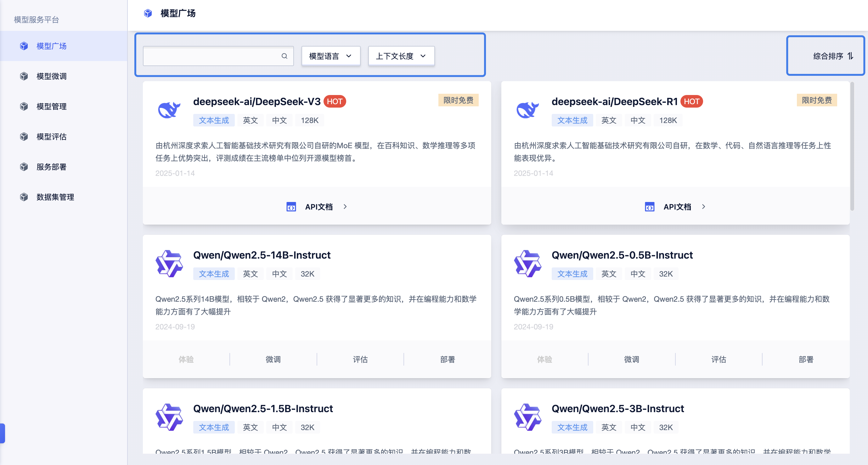
Task: Click the API文档 code icon on DeepSeek-R1 card
Action: tap(650, 207)
